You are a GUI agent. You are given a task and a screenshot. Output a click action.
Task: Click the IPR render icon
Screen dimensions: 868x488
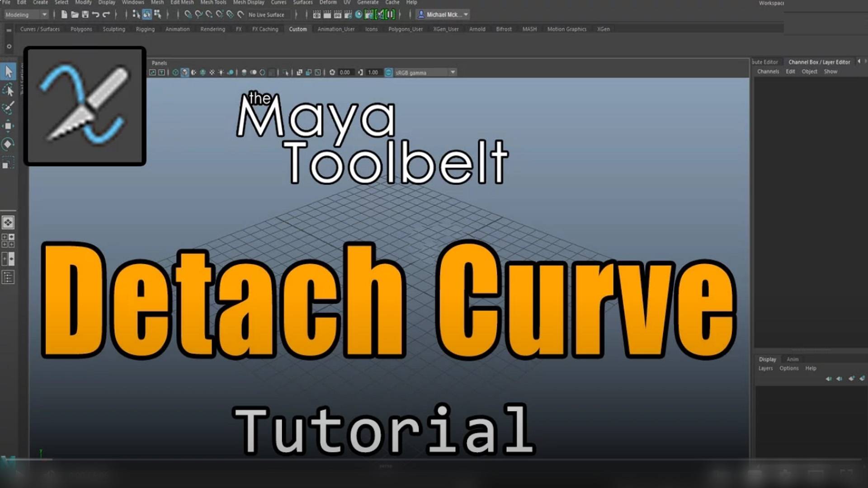click(x=338, y=14)
